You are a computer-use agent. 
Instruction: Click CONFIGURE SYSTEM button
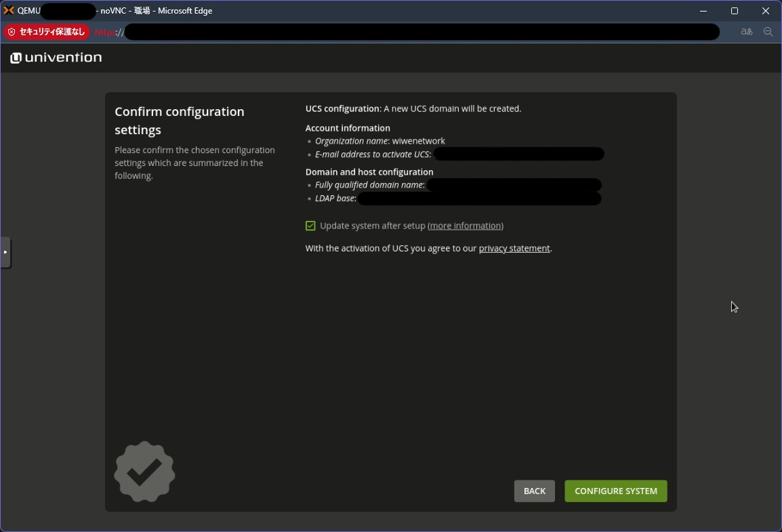616,491
